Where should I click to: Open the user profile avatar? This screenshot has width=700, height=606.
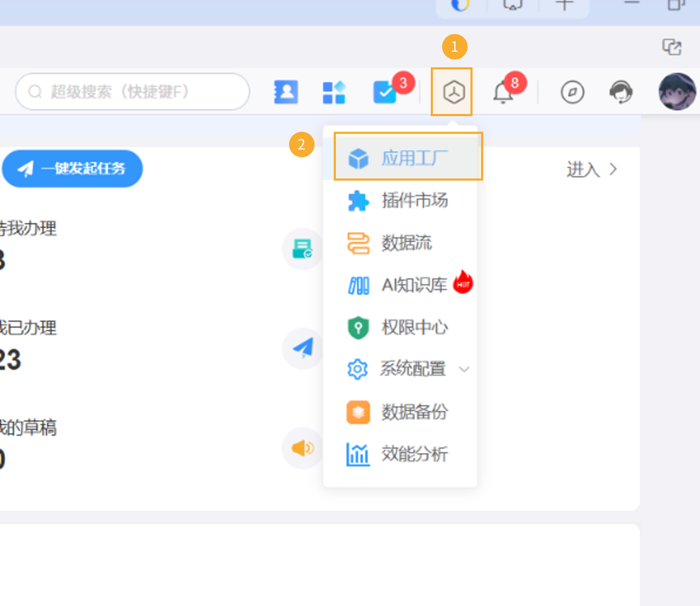(677, 91)
